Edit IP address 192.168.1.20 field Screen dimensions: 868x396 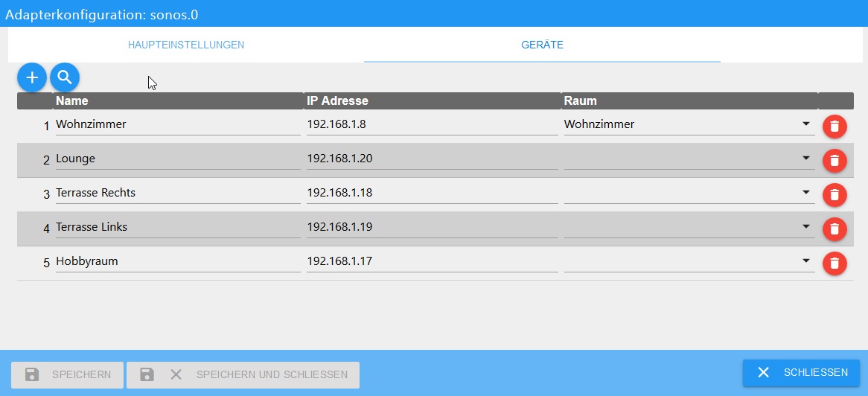tap(433, 159)
